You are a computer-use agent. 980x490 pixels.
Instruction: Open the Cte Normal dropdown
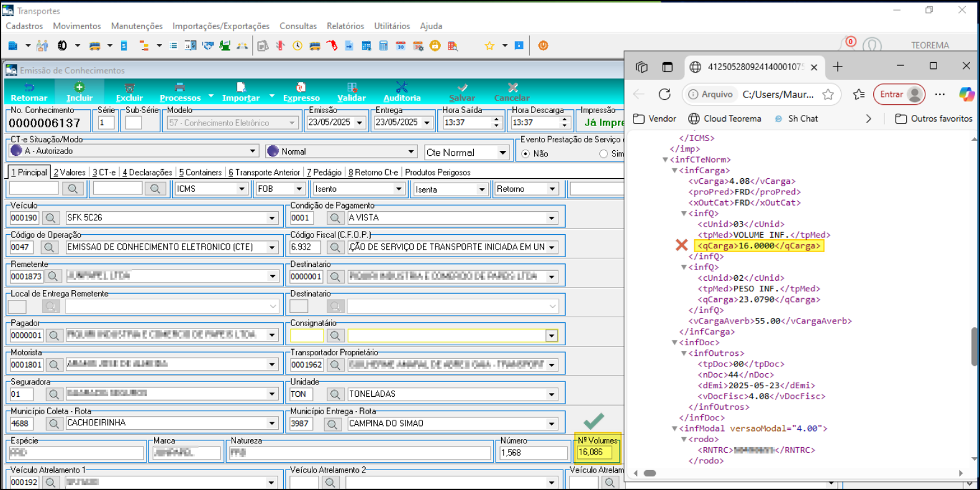point(502,153)
